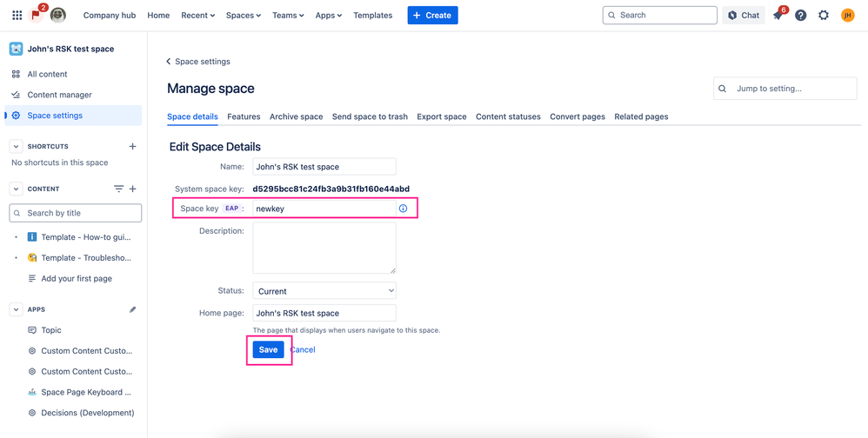This screenshot has width=868, height=438.
Task: Switch to the Export space tab
Action: click(442, 116)
